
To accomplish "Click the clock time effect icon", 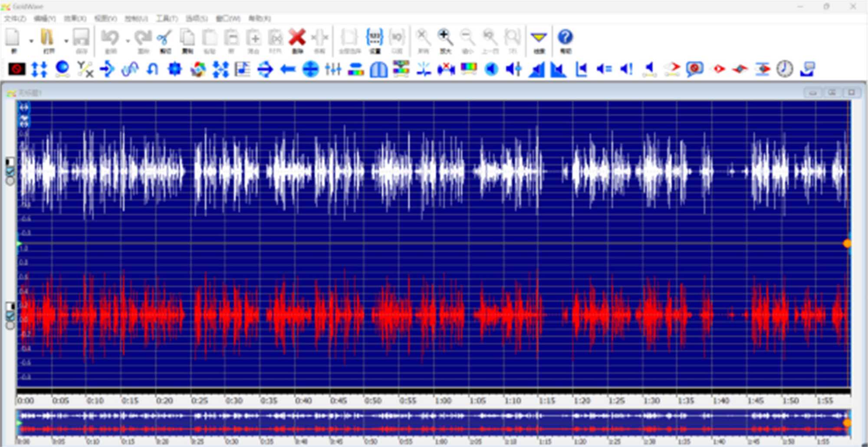I will pos(784,69).
